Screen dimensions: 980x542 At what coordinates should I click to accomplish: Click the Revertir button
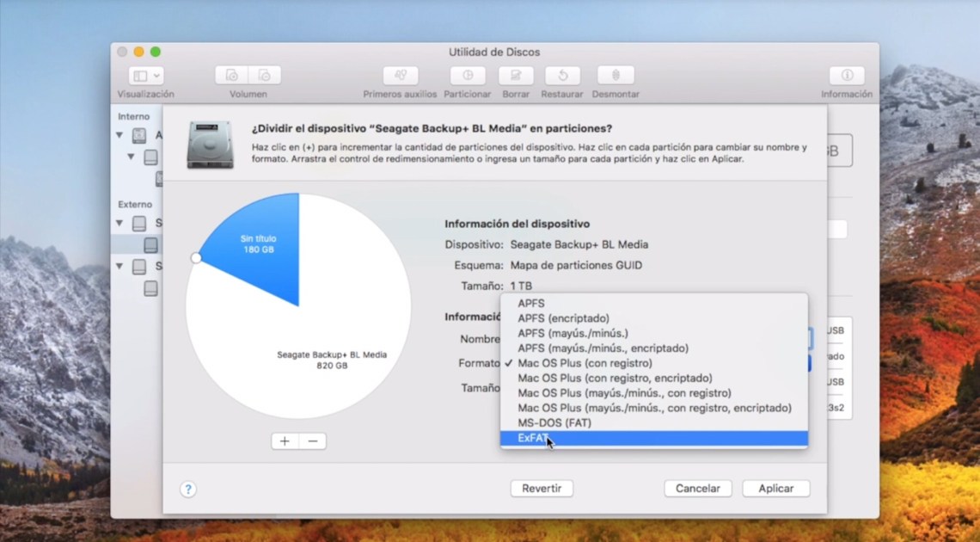pyautogui.click(x=542, y=489)
